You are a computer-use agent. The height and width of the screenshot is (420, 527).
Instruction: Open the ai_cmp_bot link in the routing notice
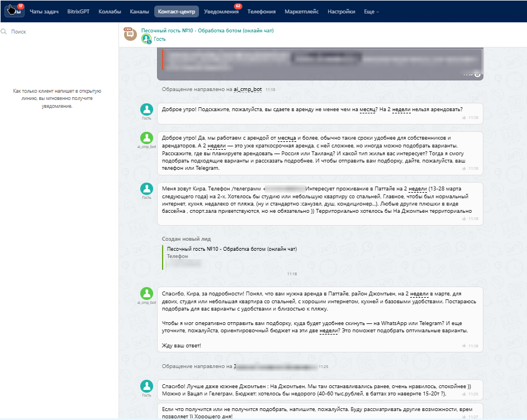point(248,89)
